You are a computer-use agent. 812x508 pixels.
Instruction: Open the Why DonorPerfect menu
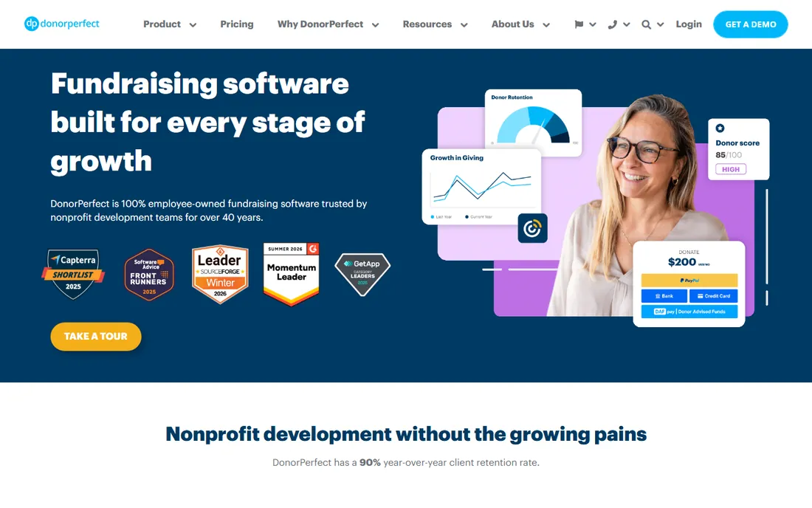[x=320, y=24]
